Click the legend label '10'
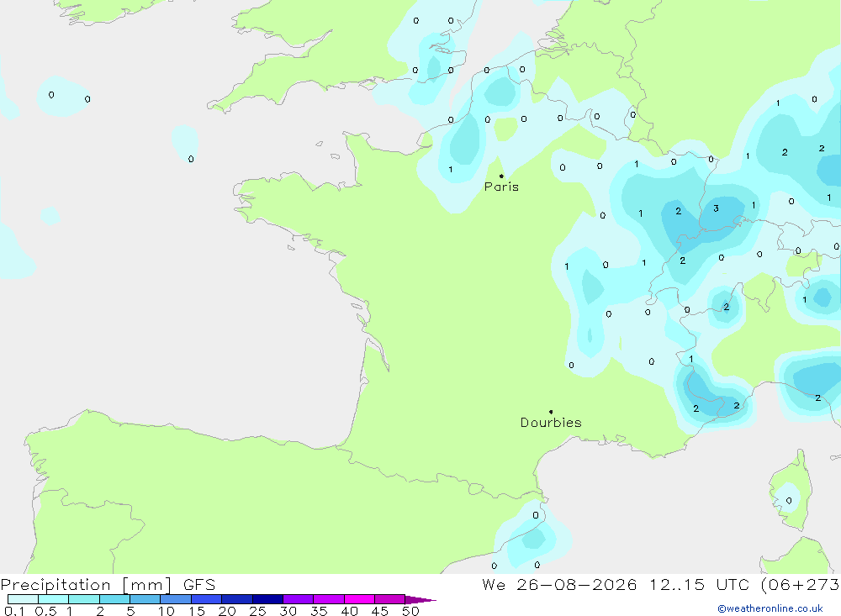Screen dimensions: 841x616 click(167, 611)
